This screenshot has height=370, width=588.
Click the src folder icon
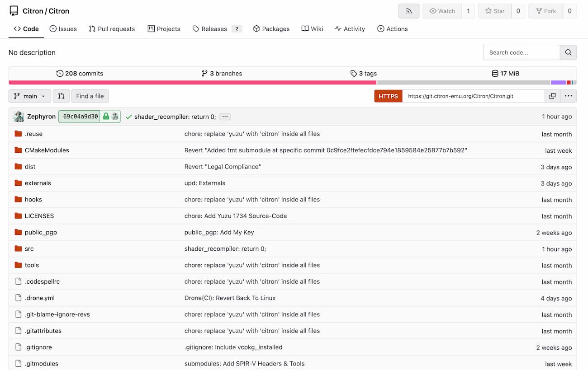pyautogui.click(x=18, y=248)
